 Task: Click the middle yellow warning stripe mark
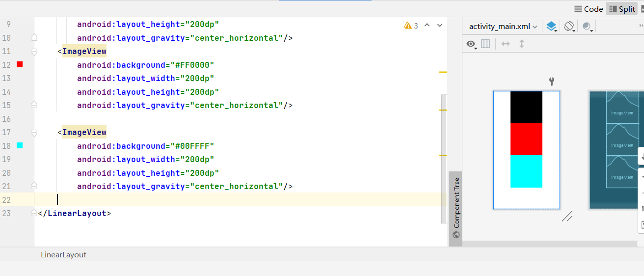click(x=443, y=110)
